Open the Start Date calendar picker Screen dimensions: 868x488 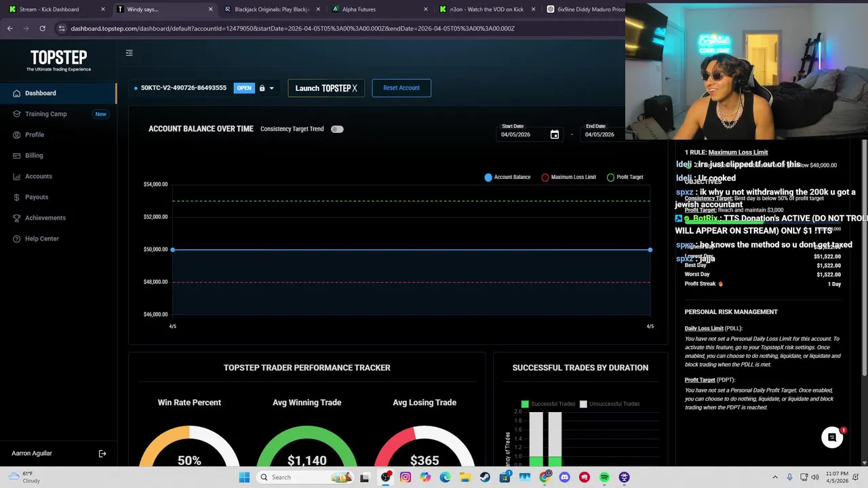click(554, 134)
